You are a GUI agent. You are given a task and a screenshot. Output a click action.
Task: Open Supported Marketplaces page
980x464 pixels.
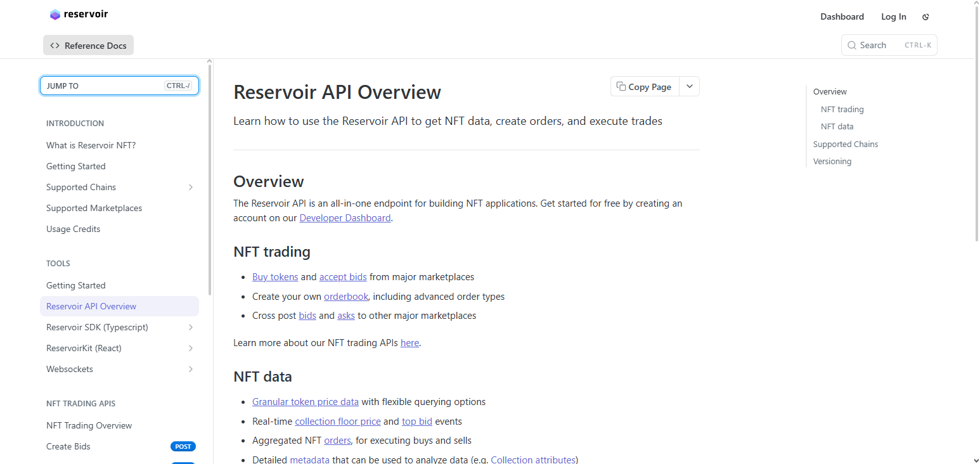coord(94,208)
